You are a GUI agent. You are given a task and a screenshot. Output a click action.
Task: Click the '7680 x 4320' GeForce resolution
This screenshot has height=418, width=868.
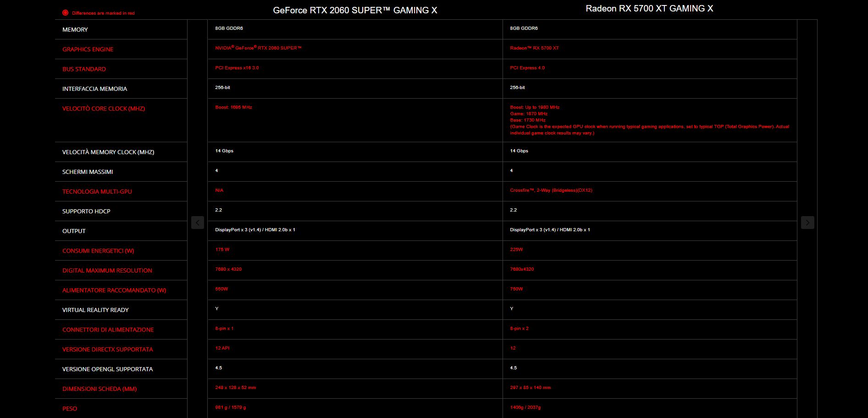pyautogui.click(x=228, y=269)
